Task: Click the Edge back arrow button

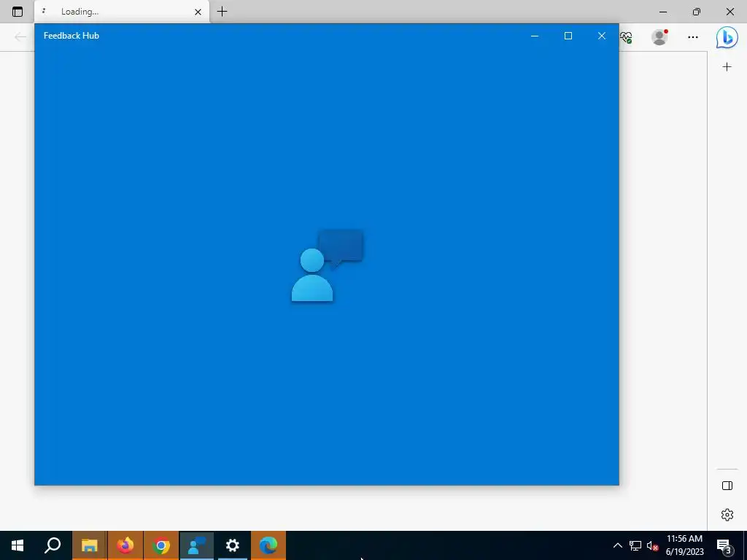Action: 20,36
